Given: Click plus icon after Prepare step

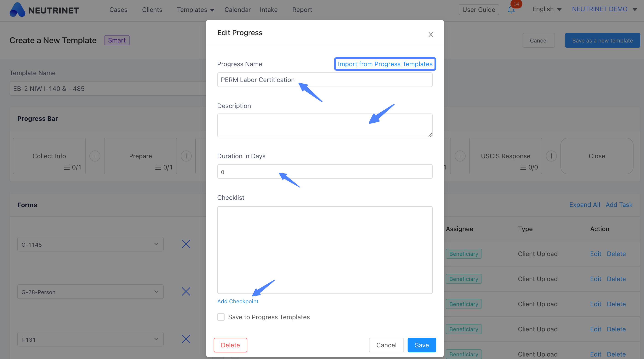Looking at the screenshot, I should (186, 156).
